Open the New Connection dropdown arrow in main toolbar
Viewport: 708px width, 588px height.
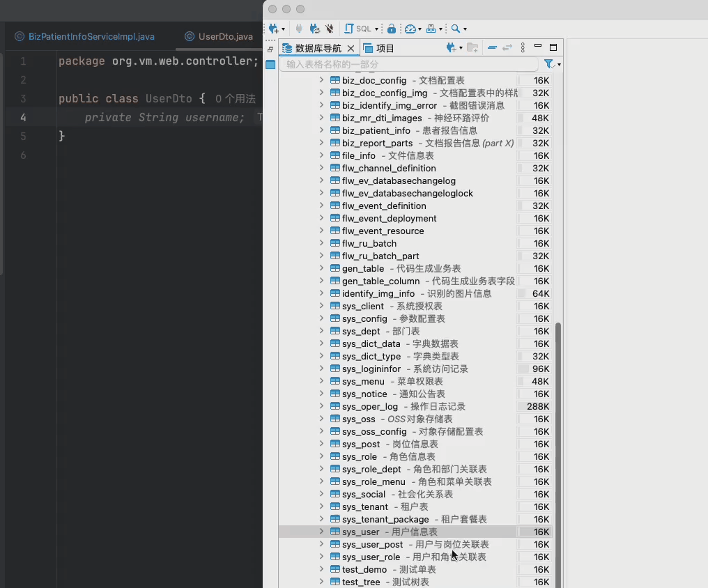(x=283, y=29)
